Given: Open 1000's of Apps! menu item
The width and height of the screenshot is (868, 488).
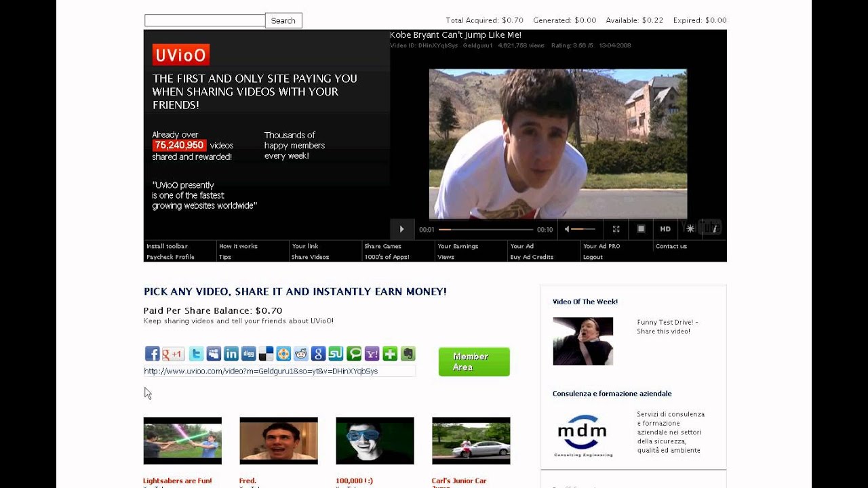Looking at the screenshot, I should coord(387,257).
